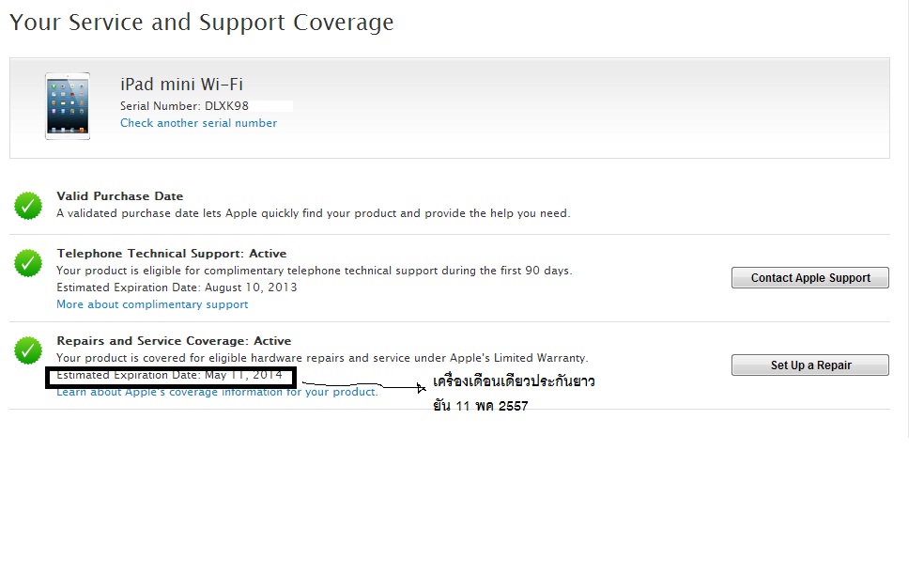Click the Contact Apple Support button

(x=810, y=278)
